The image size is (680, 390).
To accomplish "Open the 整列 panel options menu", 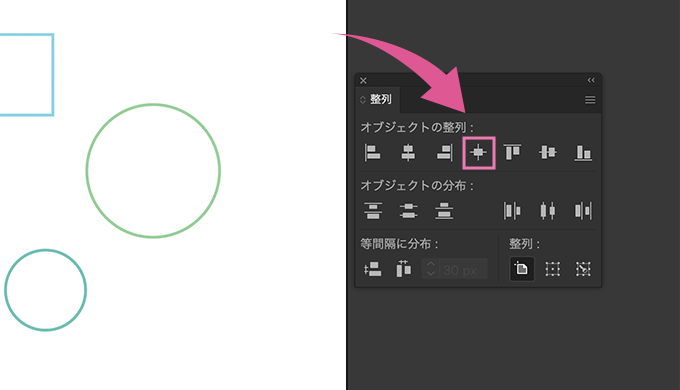I will coord(590,100).
